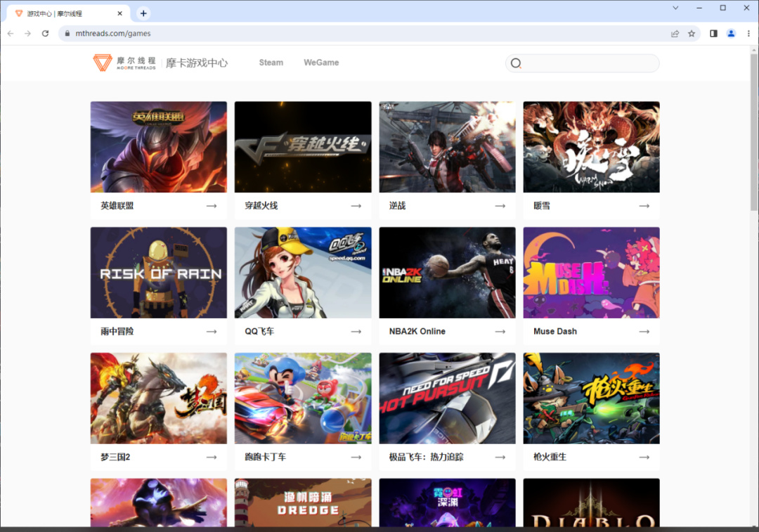Open a new browser tab
This screenshot has width=759, height=532.
143,13
